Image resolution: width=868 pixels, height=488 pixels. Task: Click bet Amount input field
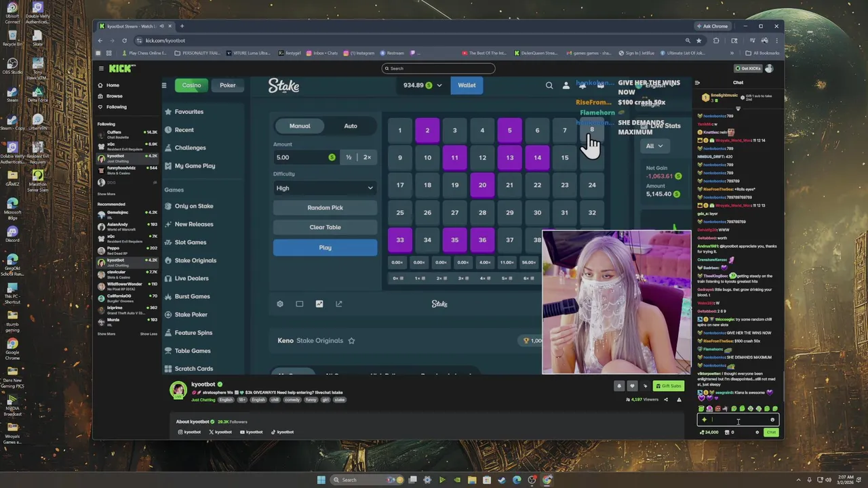coord(305,157)
